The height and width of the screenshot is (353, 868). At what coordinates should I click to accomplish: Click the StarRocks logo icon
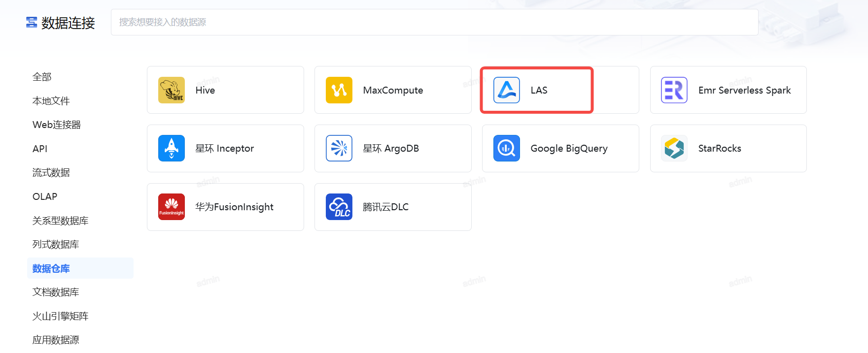pyautogui.click(x=674, y=148)
